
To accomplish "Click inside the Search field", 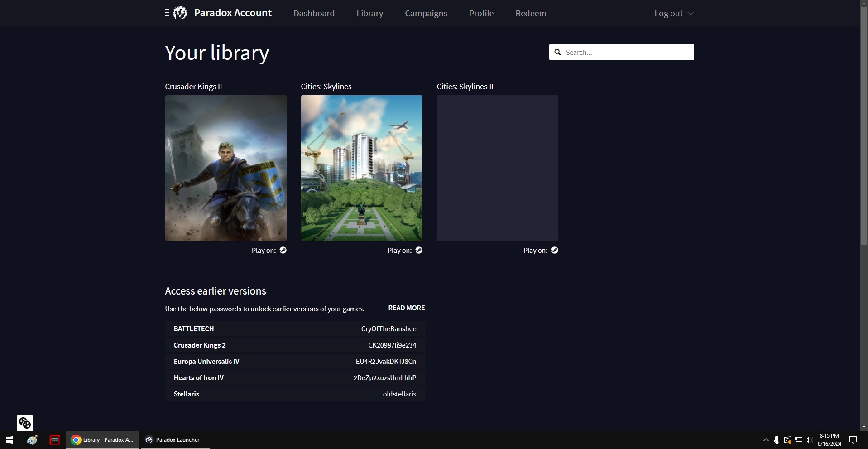I will click(625, 52).
